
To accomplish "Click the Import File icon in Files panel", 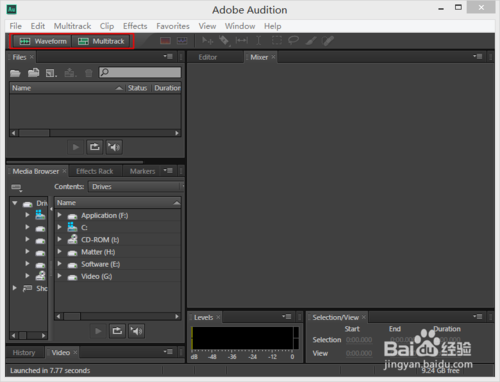I will pyautogui.click(x=33, y=72).
